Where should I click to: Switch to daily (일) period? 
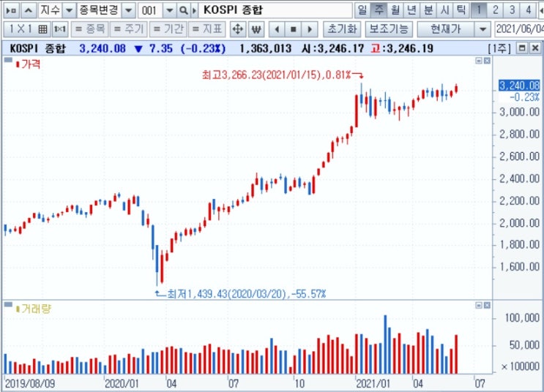[x=362, y=10]
